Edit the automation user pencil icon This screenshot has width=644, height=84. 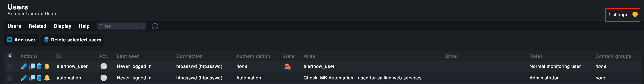point(24,78)
